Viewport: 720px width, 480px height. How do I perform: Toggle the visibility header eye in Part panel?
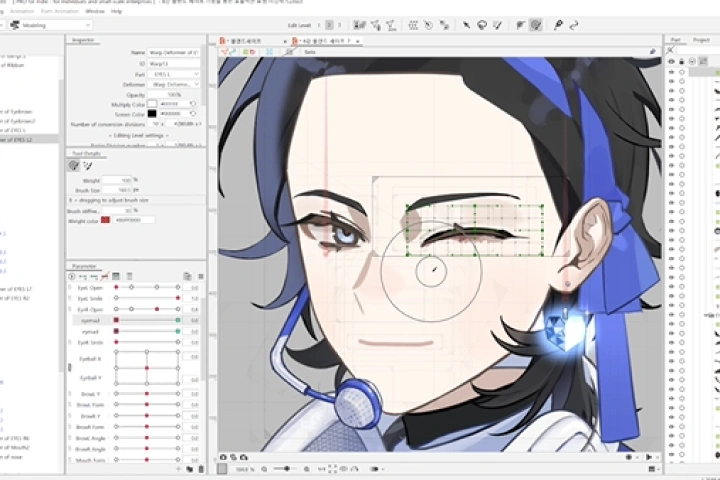click(x=671, y=61)
